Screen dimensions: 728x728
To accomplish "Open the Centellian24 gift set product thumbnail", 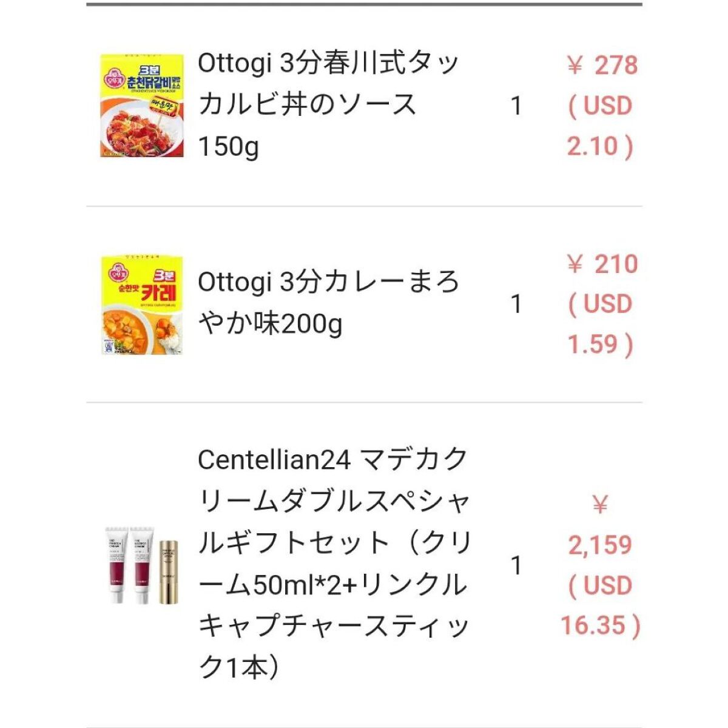I will point(142,565).
